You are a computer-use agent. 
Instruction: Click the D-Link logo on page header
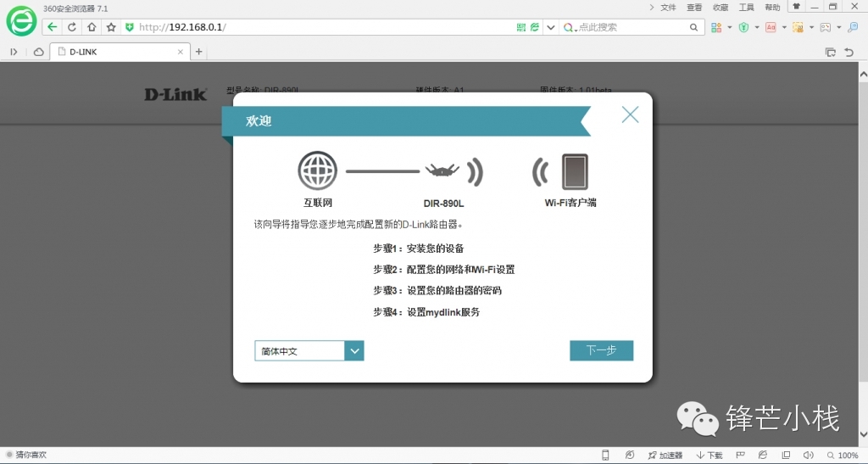point(175,95)
